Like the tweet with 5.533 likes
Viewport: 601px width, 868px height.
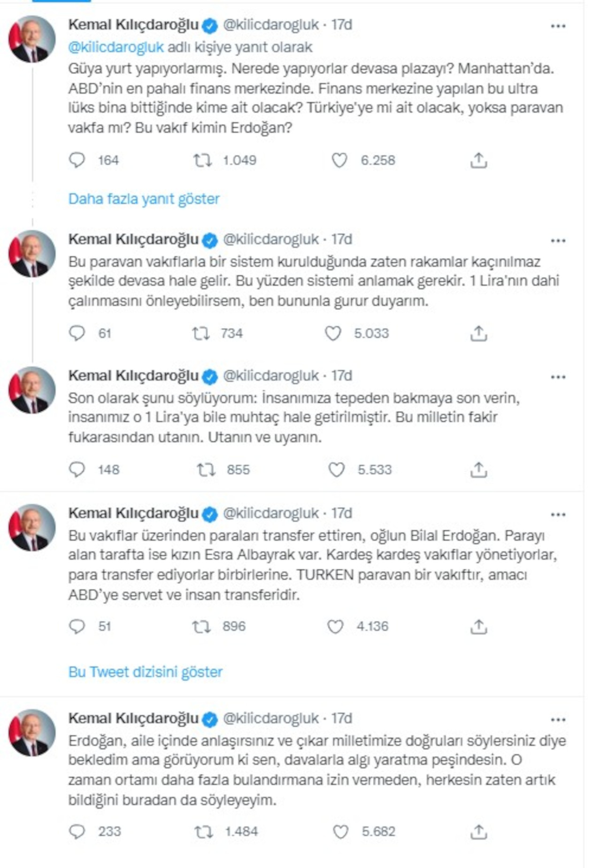click(336, 469)
